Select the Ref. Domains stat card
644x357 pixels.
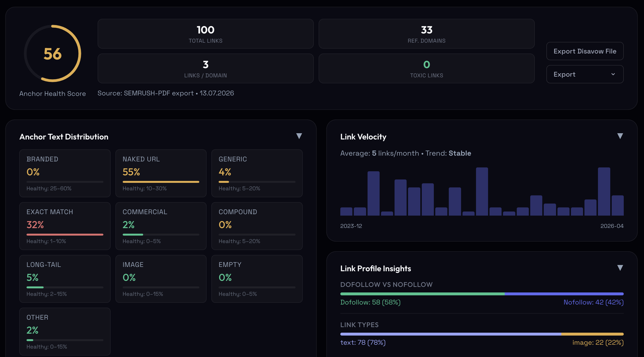click(427, 34)
